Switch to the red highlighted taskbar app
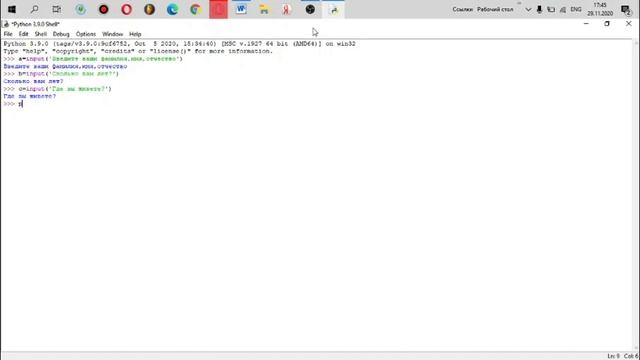640x360 pixels. [x=218, y=9]
